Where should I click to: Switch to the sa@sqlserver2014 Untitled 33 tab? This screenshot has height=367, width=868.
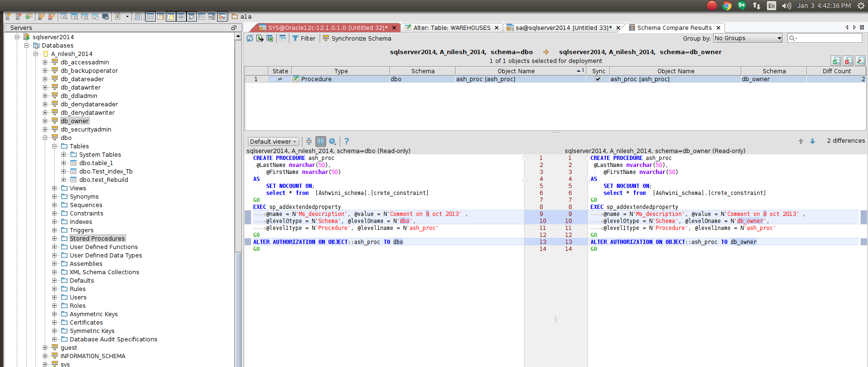(563, 28)
